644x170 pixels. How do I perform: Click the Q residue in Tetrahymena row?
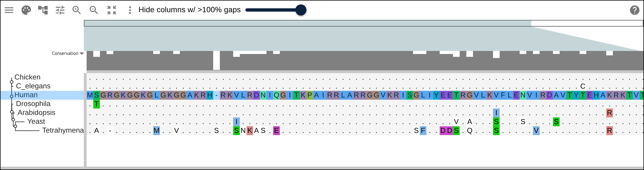(470, 131)
